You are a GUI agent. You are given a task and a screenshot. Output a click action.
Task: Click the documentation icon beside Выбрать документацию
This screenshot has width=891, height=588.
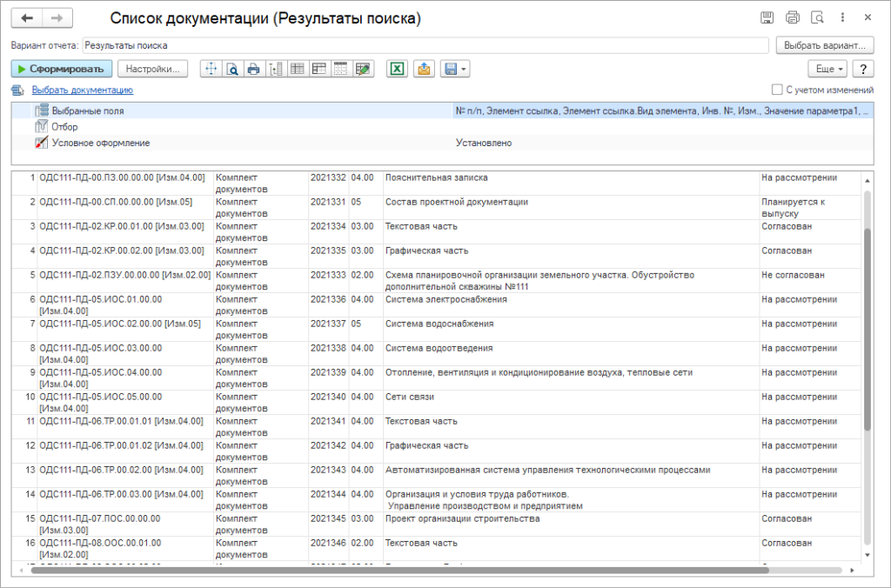[17, 90]
